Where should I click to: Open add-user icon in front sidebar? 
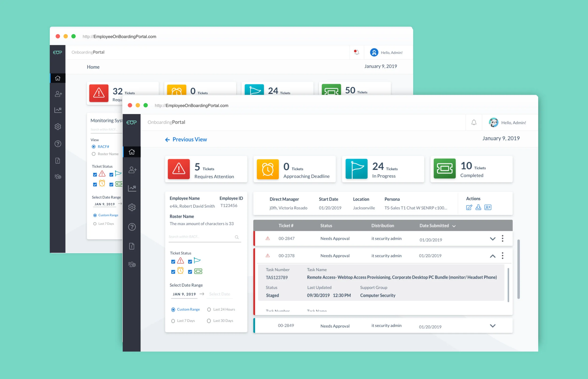click(x=132, y=170)
